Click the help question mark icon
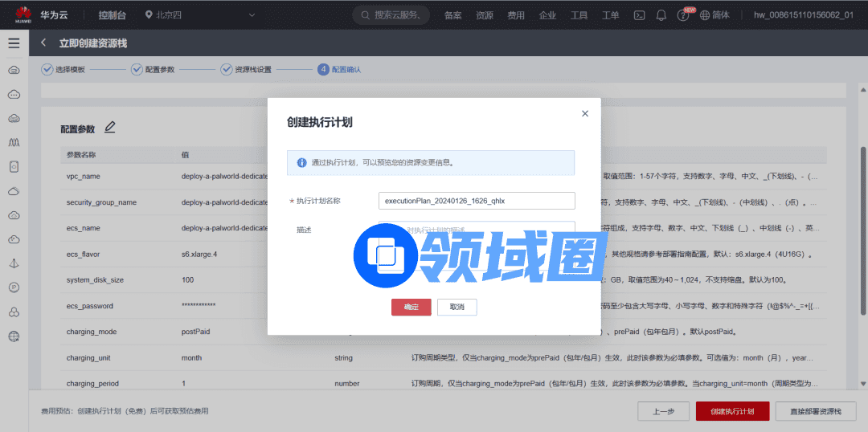 683,15
